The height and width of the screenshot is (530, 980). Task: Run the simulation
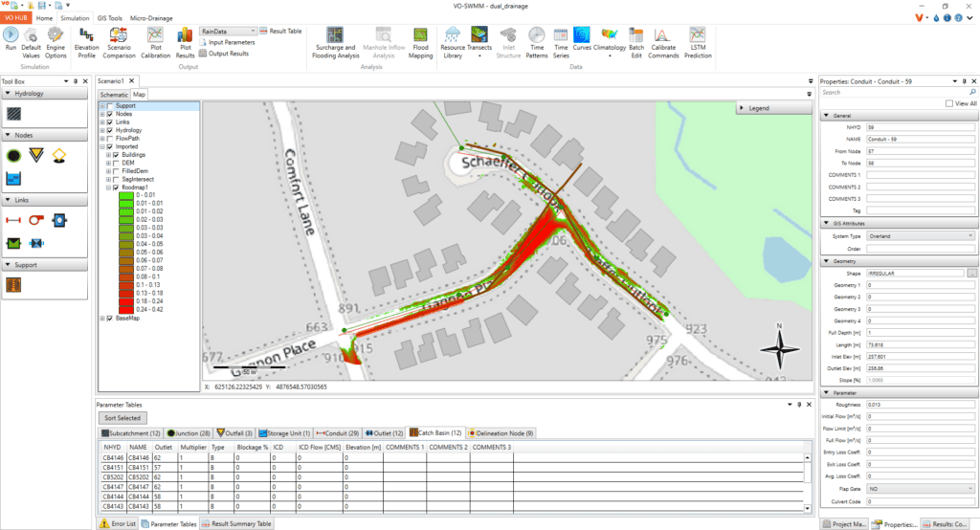tap(11, 41)
